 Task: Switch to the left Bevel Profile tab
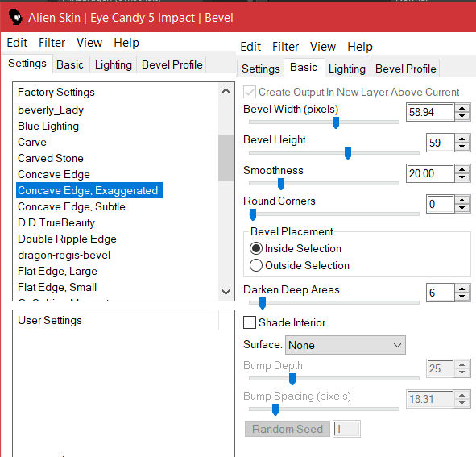tap(172, 64)
